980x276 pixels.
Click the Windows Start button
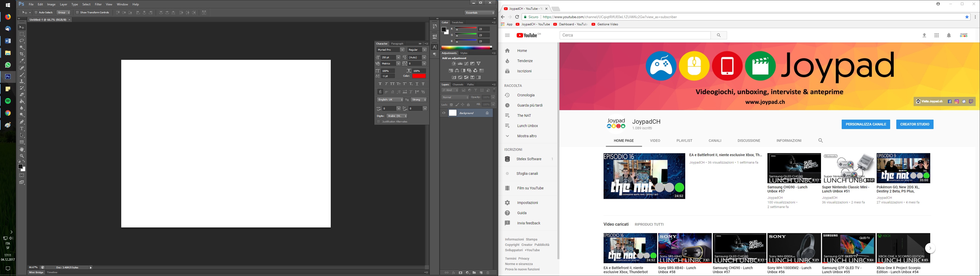8,5
